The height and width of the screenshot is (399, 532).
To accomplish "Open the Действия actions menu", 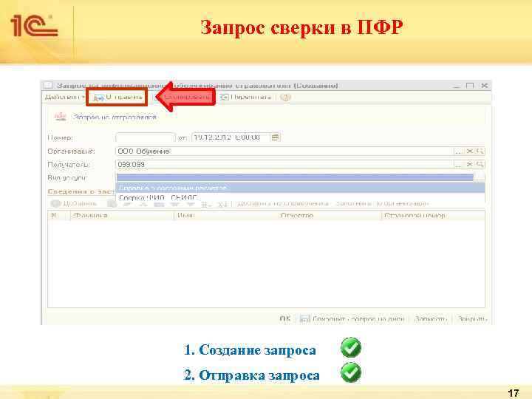I will [x=64, y=97].
